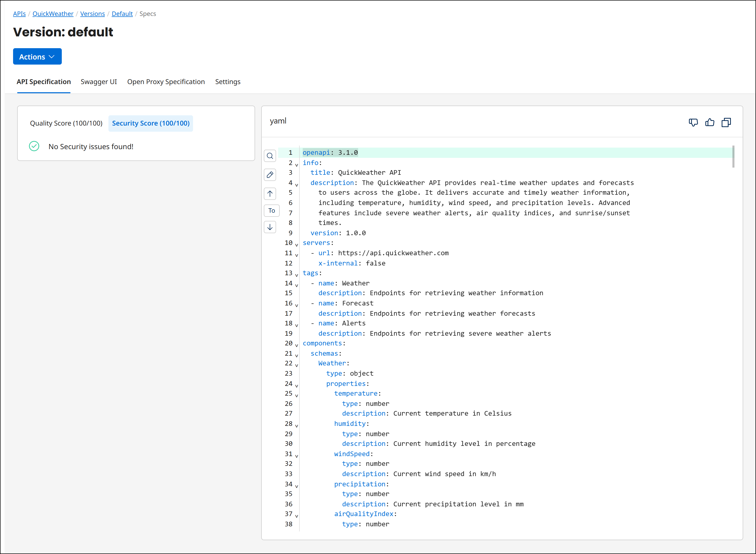Collapse the tags block at line 13

[297, 275]
